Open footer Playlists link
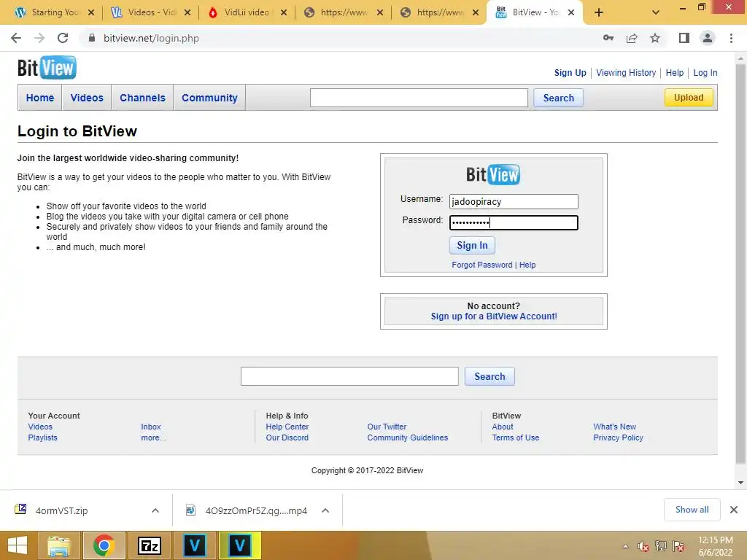Viewport: 747px width, 560px height. 42,437
